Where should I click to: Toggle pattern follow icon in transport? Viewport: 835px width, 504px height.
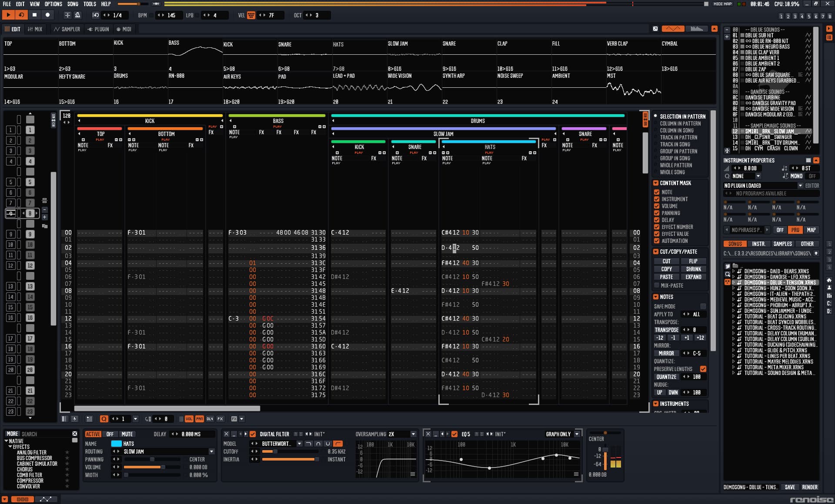67,15
